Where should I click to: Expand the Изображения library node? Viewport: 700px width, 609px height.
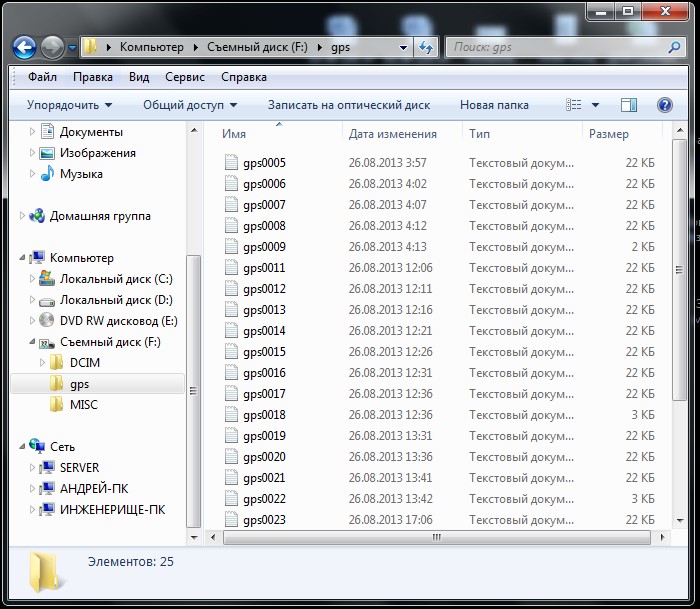point(32,153)
